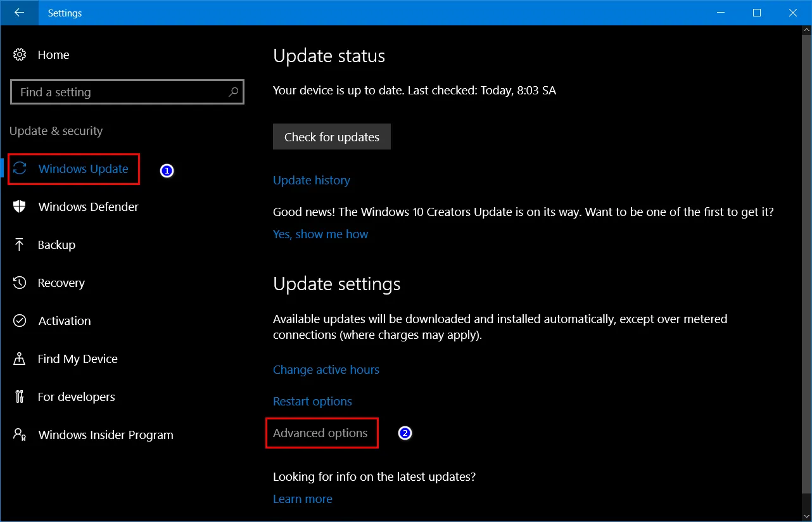Open Update history link

(312, 180)
